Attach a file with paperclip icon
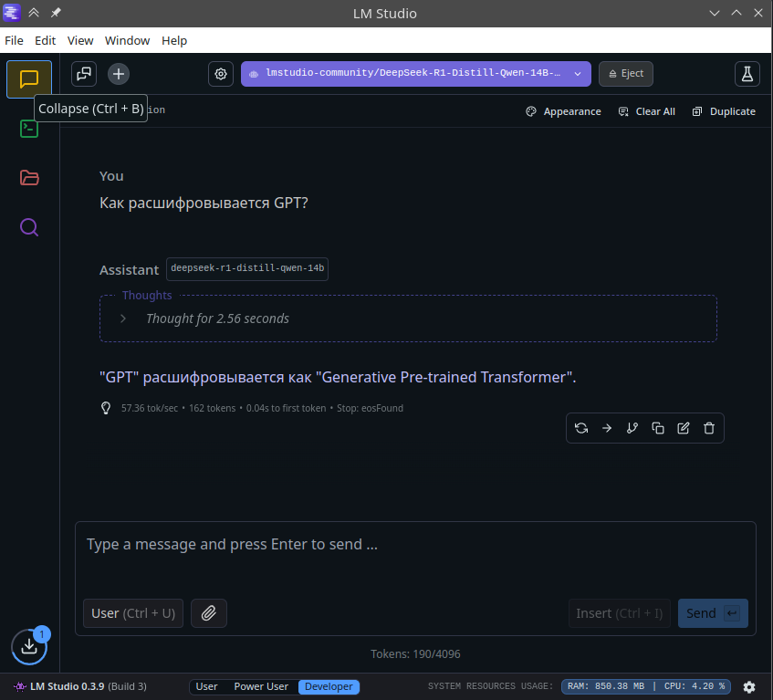The width and height of the screenshot is (773, 700). point(208,613)
